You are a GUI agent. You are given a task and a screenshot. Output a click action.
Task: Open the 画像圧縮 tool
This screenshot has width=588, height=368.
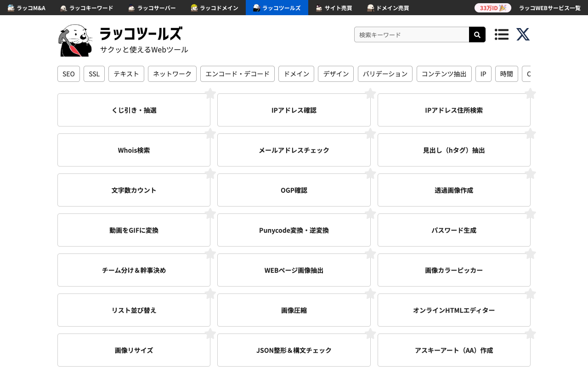(294, 310)
